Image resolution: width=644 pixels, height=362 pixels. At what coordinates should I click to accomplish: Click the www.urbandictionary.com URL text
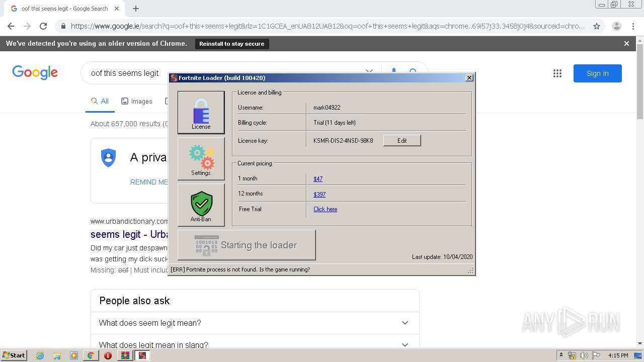tap(129, 221)
